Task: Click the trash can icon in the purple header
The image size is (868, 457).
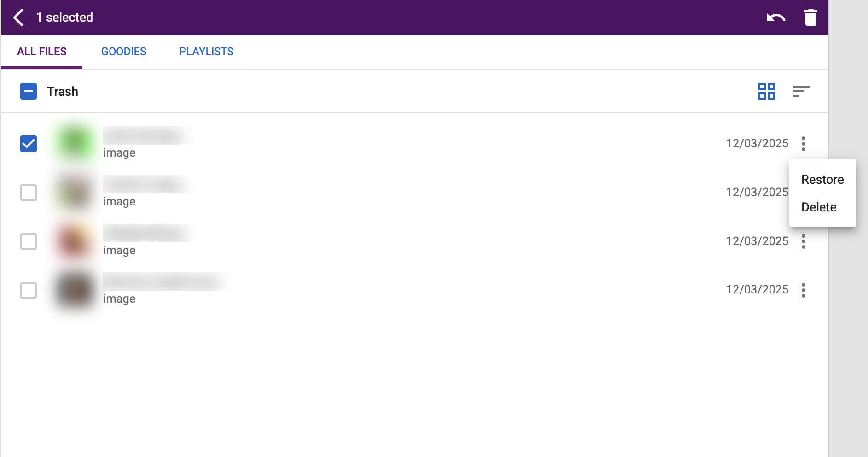Action: point(810,18)
